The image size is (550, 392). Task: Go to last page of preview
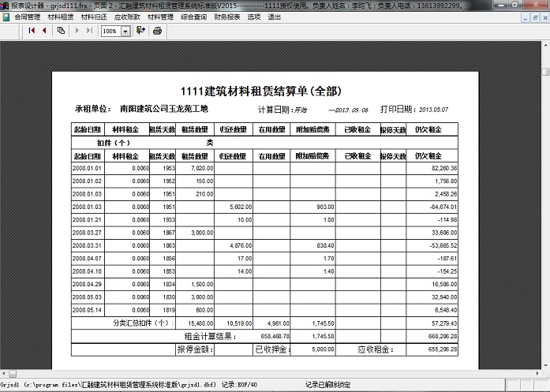(89, 31)
